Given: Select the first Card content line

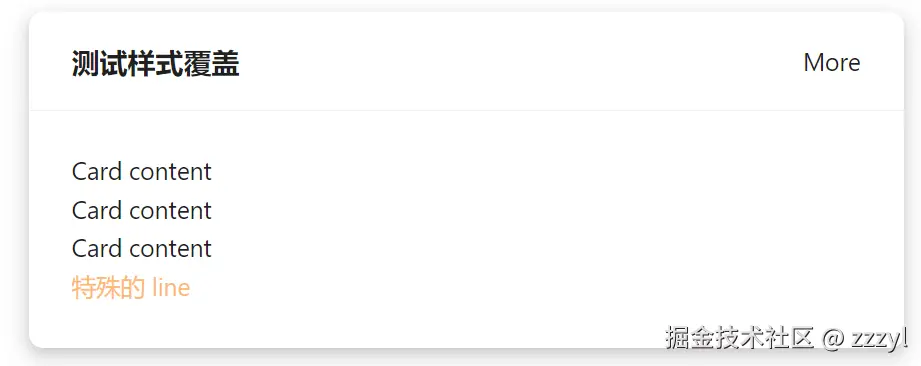Looking at the screenshot, I should point(142,172).
